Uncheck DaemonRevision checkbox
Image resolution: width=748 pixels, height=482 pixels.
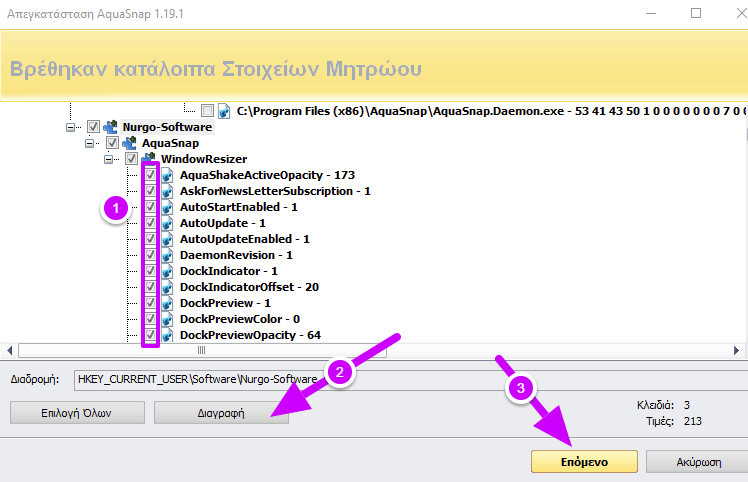click(x=150, y=255)
